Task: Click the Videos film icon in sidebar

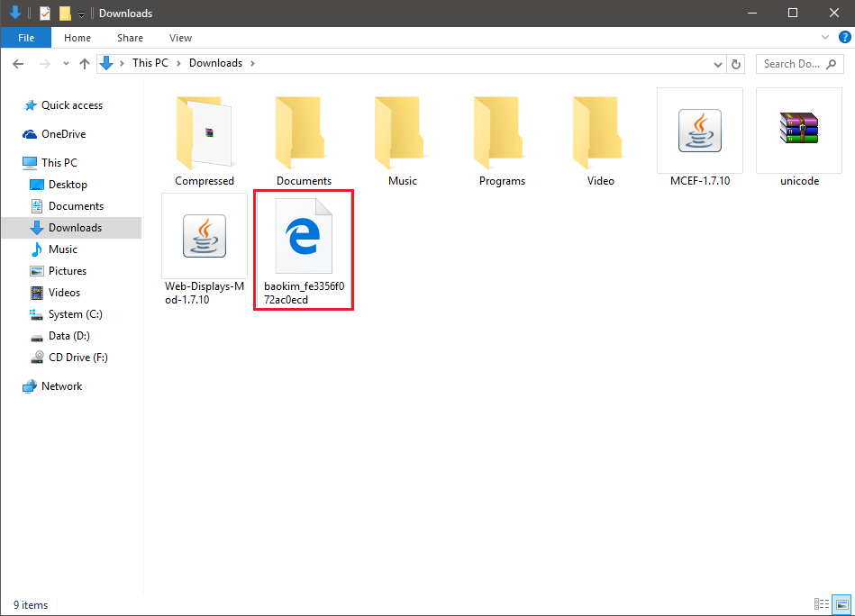Action: [x=37, y=293]
